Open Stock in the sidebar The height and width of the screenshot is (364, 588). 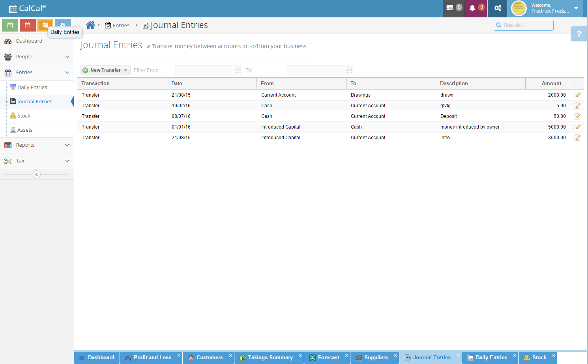24,116
